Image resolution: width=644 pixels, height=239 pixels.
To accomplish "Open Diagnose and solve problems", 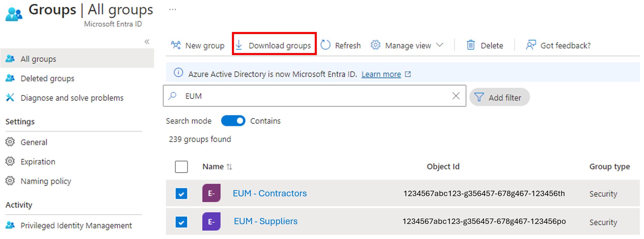I will (x=72, y=98).
